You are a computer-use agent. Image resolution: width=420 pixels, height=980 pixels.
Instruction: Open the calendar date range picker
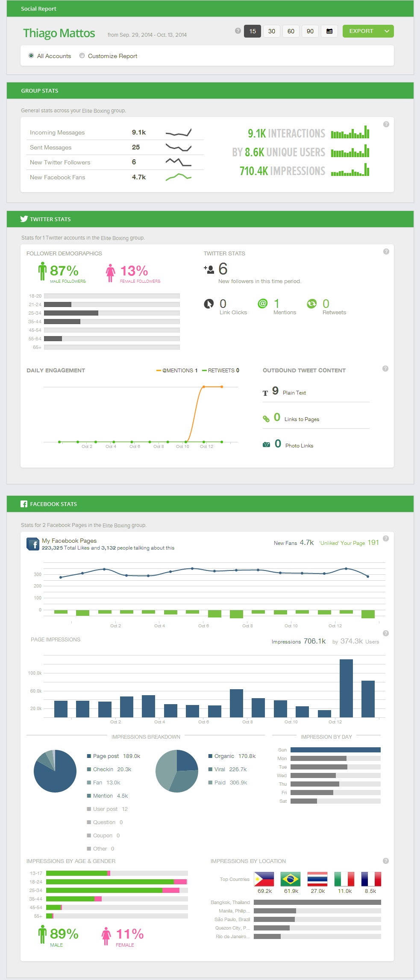click(x=329, y=31)
